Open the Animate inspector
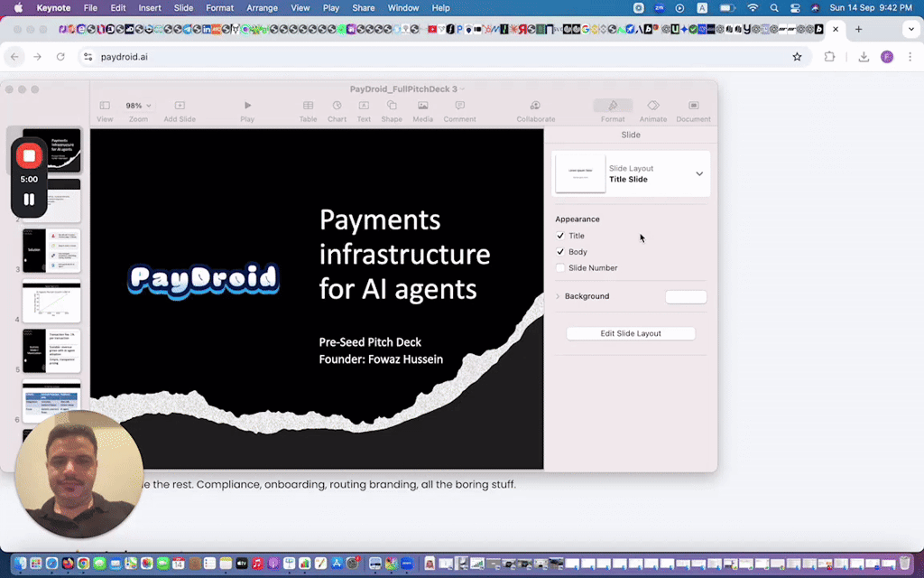Image resolution: width=924 pixels, height=578 pixels. [653, 111]
